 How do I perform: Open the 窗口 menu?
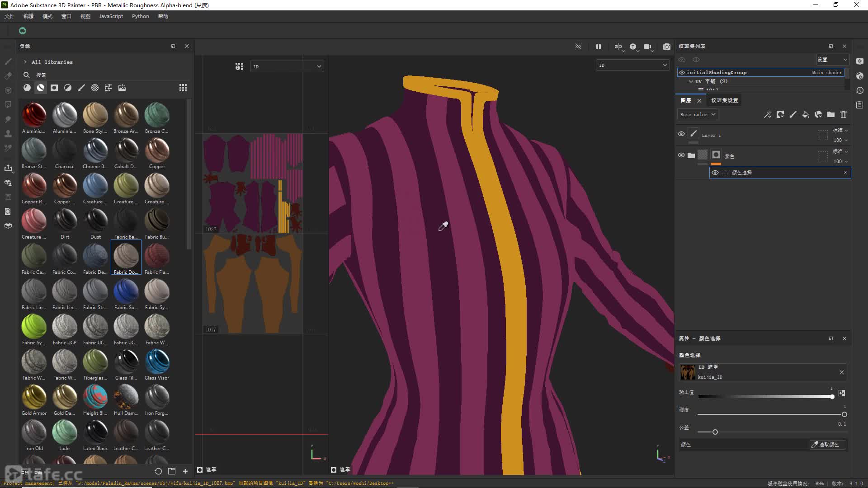click(66, 16)
